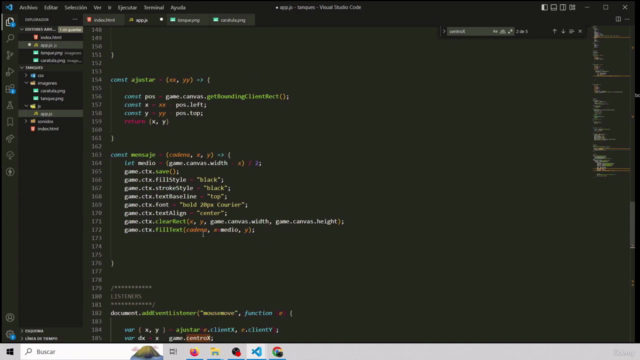
Task: Open the Explorer view in activity bar
Action: click(10, 22)
